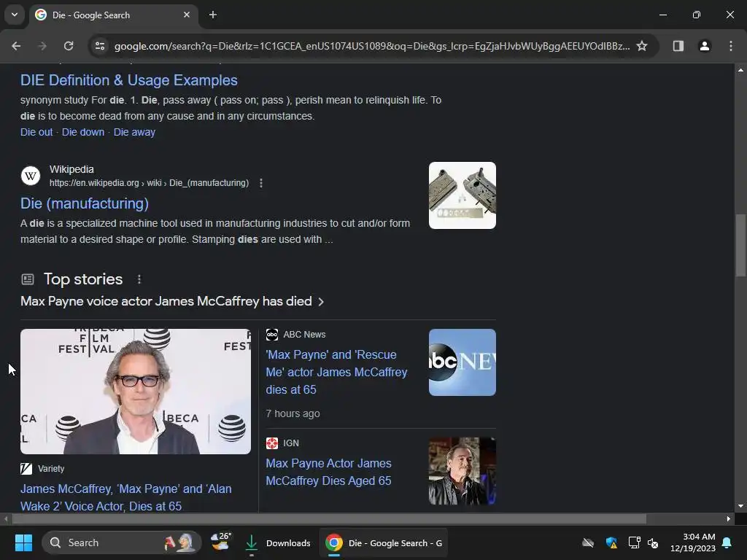Screen dimensions: 747x560
Task: Close the Die - Google Search tab
Action: (x=187, y=15)
